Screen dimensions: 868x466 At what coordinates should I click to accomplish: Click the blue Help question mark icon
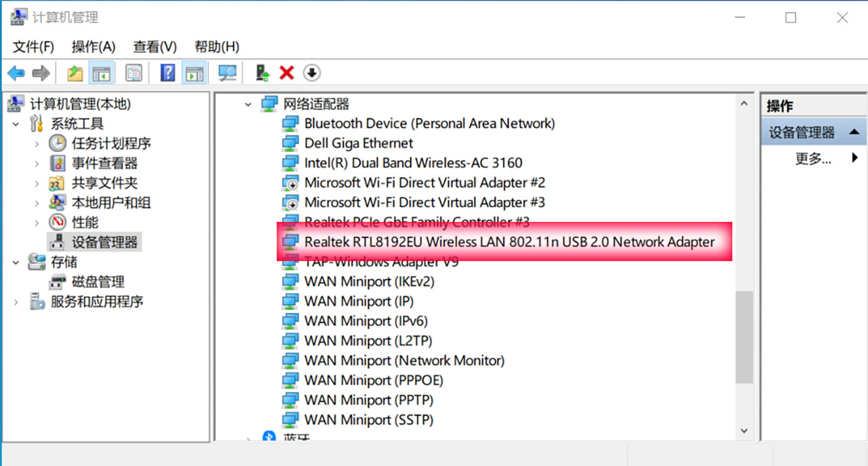pos(167,73)
